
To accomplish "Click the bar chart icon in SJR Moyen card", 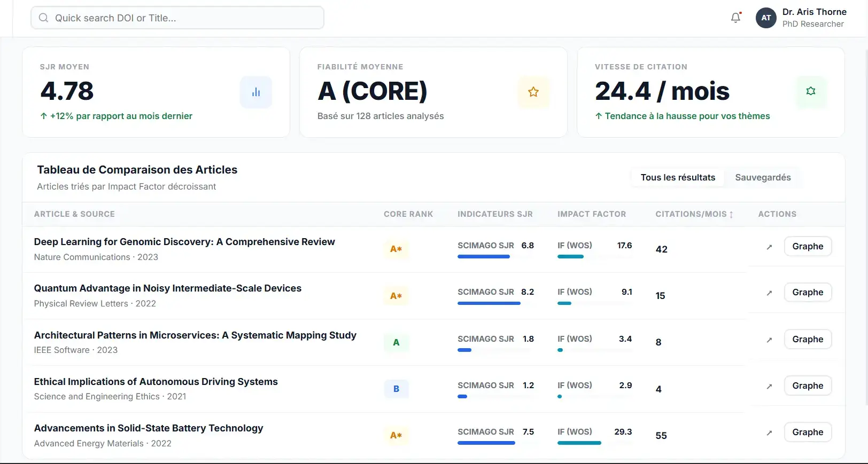I will 256,92.
